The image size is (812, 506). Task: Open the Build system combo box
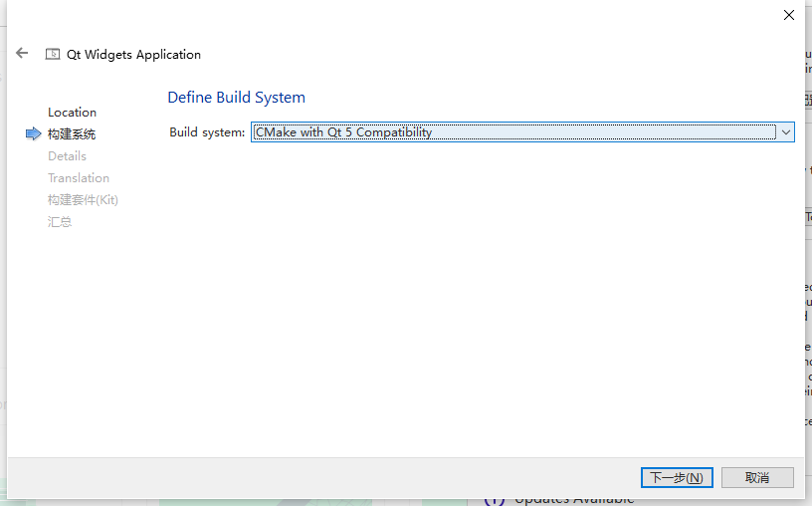(522, 132)
